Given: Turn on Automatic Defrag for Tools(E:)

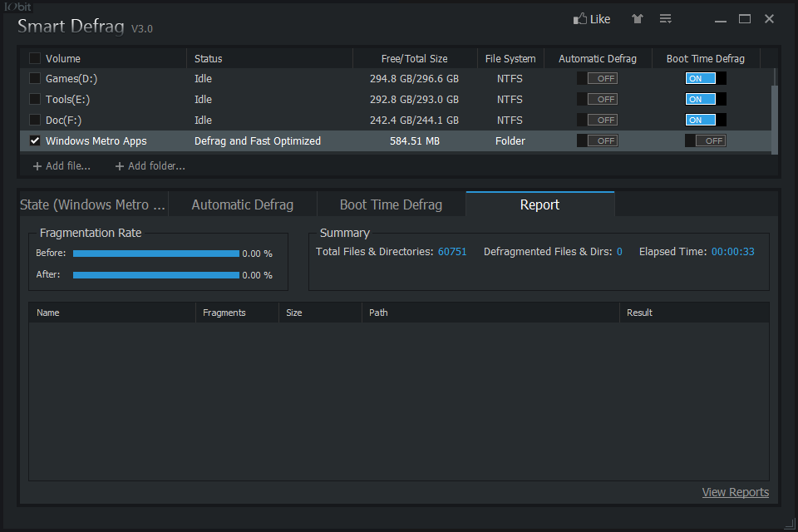Looking at the screenshot, I should (x=598, y=99).
